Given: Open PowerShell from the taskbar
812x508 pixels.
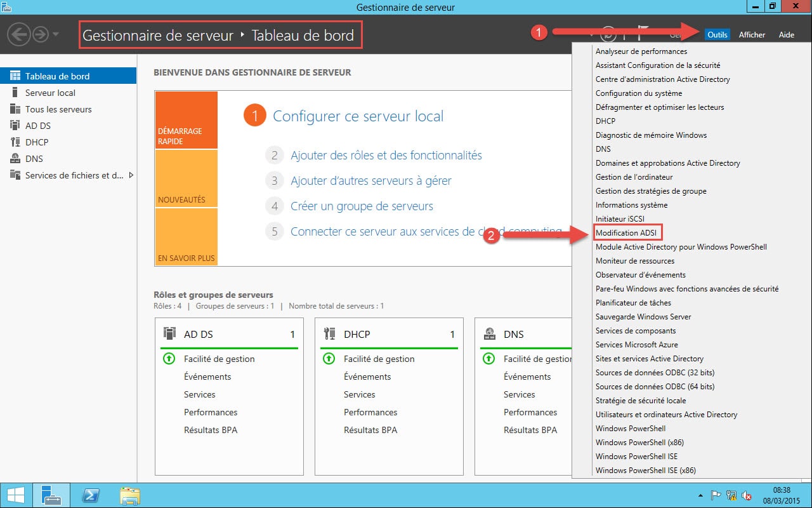Looking at the screenshot, I should (90, 495).
